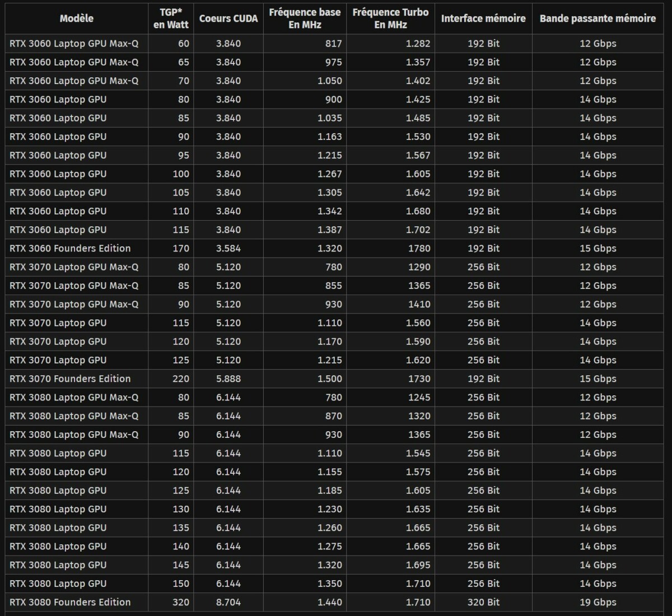The image size is (672, 616).
Task: Click the 320 Bit memory interface cell
Action: pyautogui.click(x=483, y=602)
